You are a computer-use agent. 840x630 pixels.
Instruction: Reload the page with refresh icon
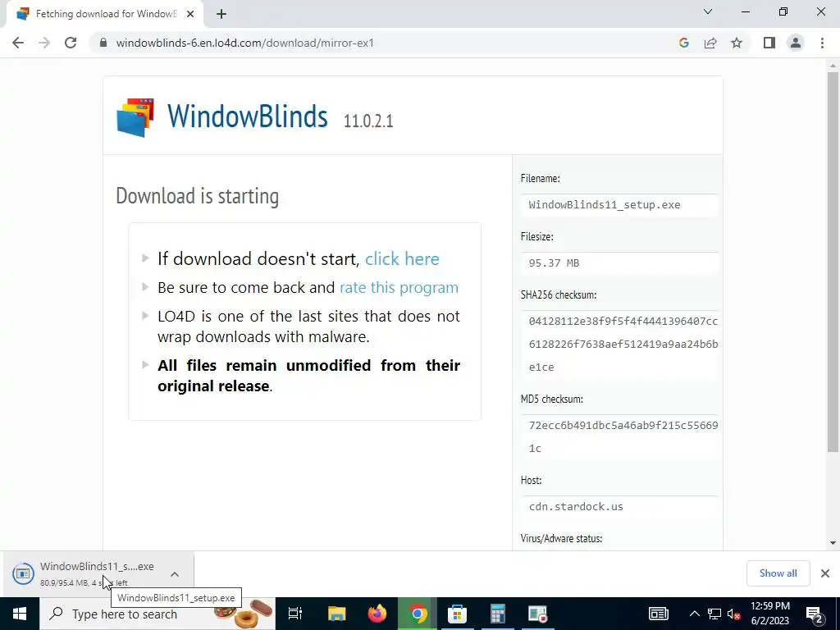pyautogui.click(x=71, y=43)
